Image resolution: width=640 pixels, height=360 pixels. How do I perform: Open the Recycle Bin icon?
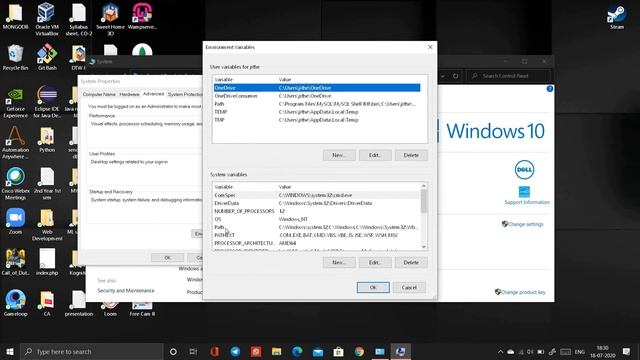[x=16, y=58]
